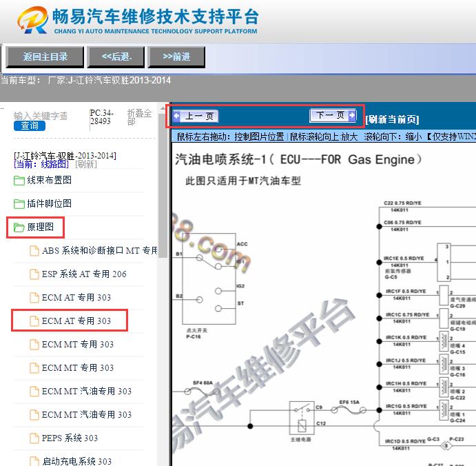Open the first ECM MT 汽油专用 303 entry
The image size is (476, 466).
click(x=87, y=391)
